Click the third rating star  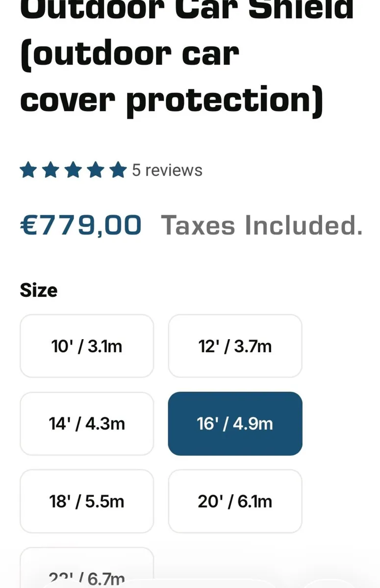(73, 171)
